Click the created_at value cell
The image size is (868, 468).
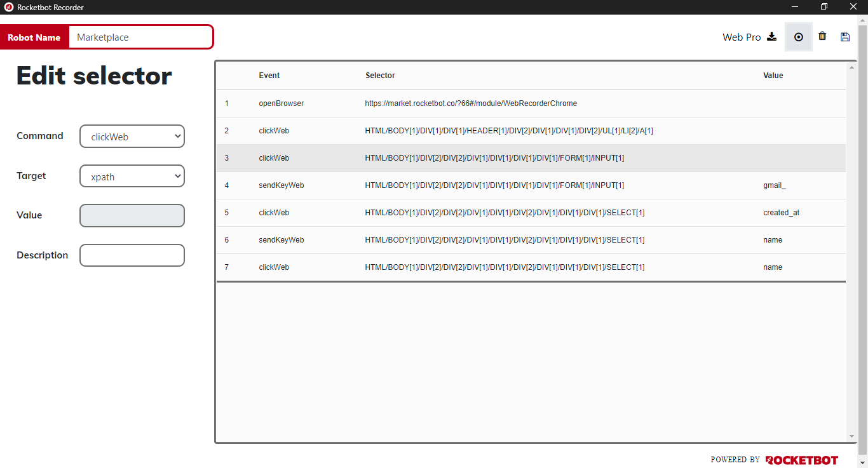click(782, 213)
